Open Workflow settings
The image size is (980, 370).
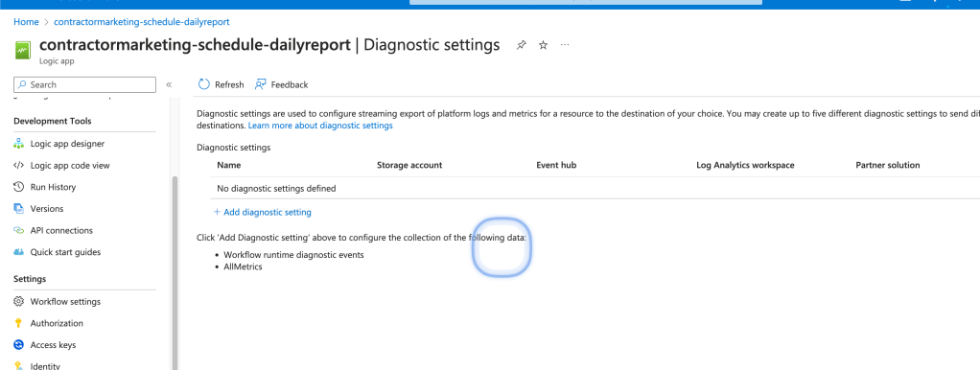(65, 302)
